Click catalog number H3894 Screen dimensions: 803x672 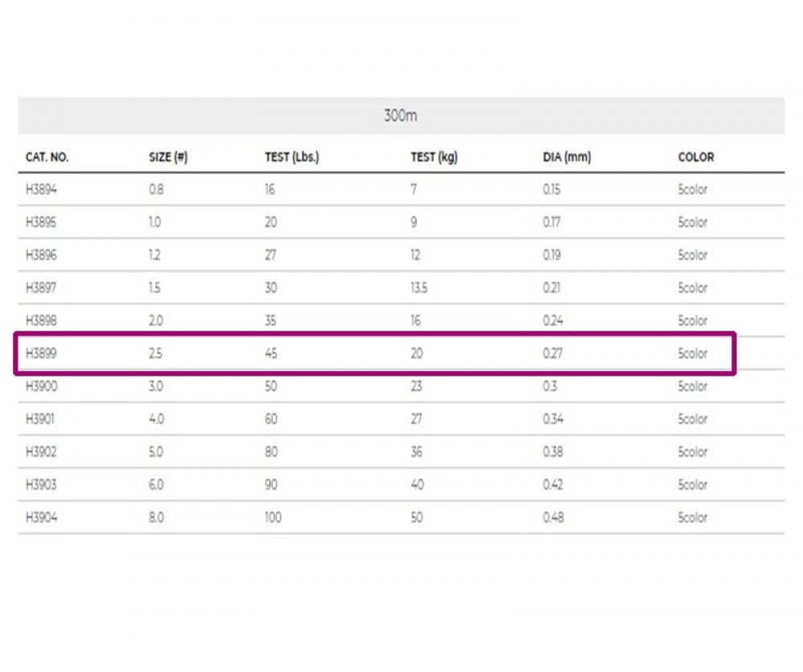[x=42, y=189]
